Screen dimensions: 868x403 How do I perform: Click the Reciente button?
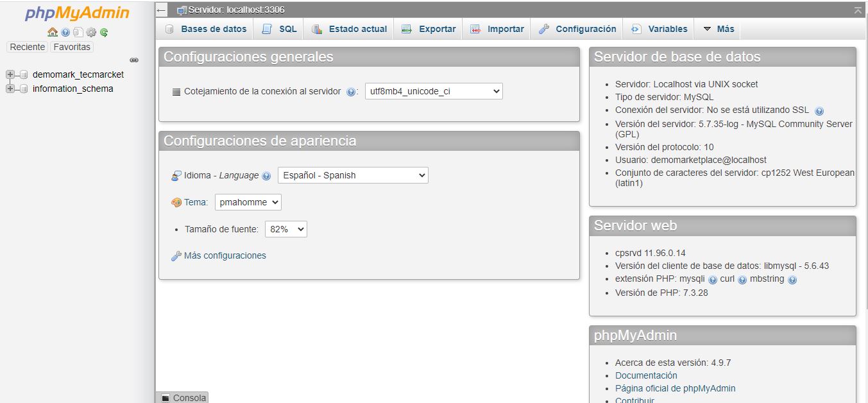click(28, 47)
